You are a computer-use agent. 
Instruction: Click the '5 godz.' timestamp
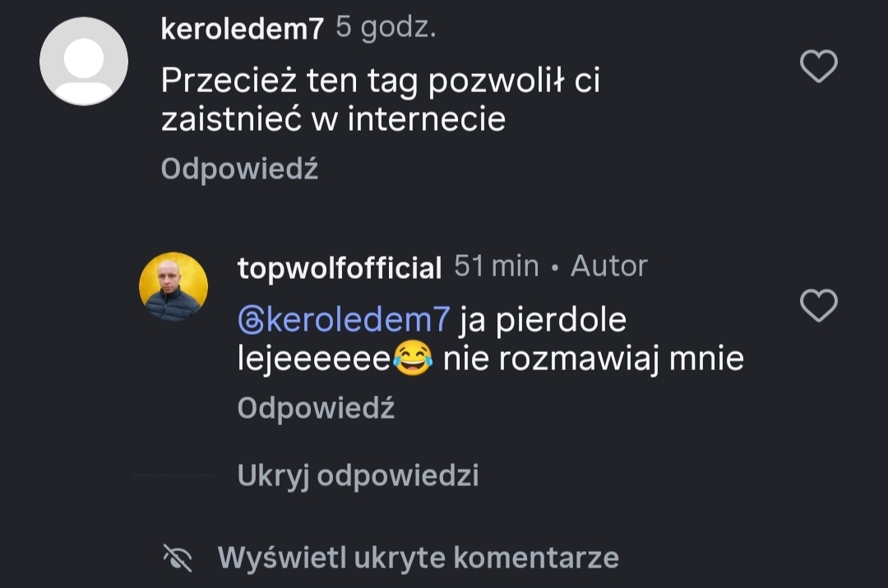click(386, 29)
